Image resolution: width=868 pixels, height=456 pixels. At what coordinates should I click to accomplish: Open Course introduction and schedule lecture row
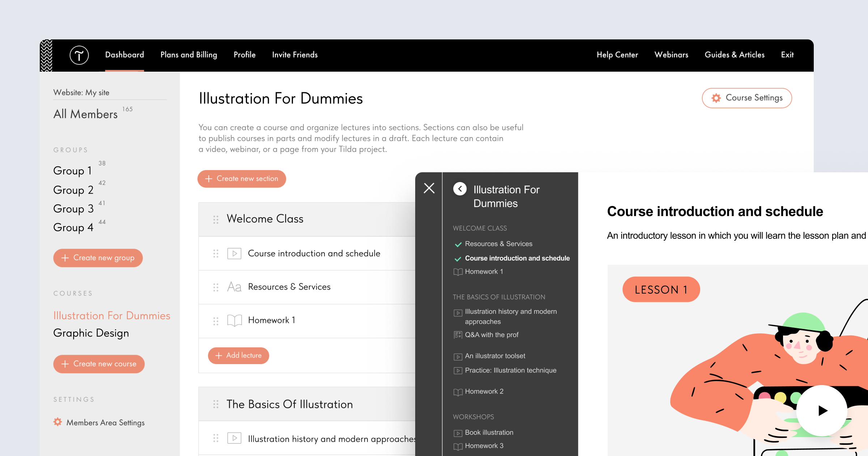(307, 253)
